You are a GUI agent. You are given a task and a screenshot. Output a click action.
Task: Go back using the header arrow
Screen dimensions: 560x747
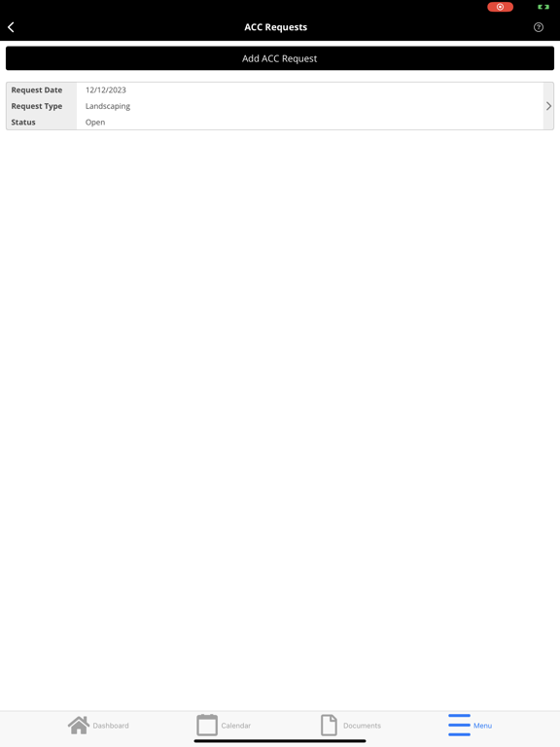11,27
